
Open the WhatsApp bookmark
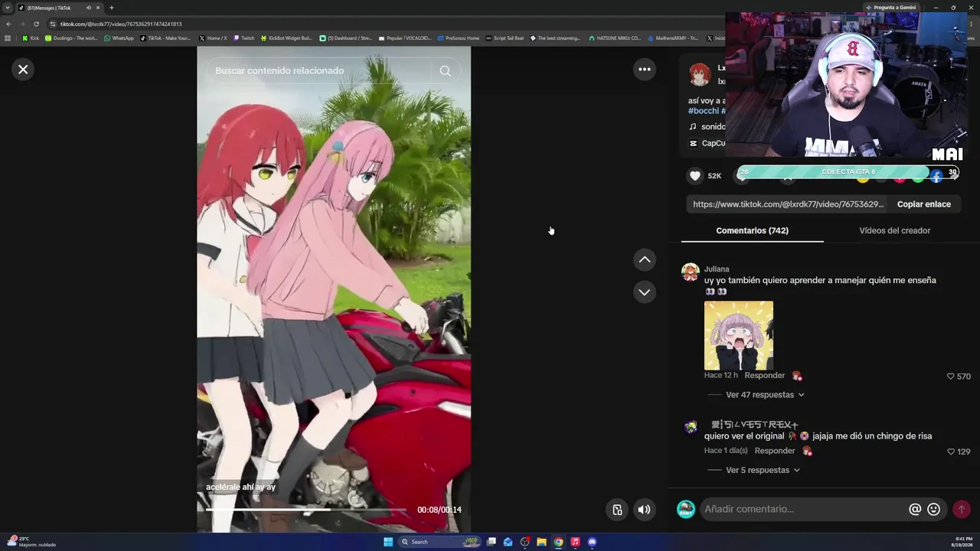click(119, 38)
